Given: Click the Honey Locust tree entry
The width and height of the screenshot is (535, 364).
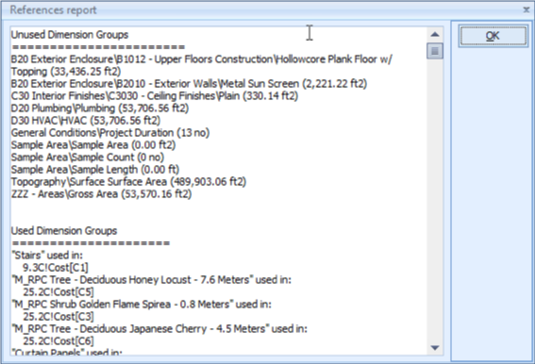Looking at the screenshot, I should click(151, 280).
